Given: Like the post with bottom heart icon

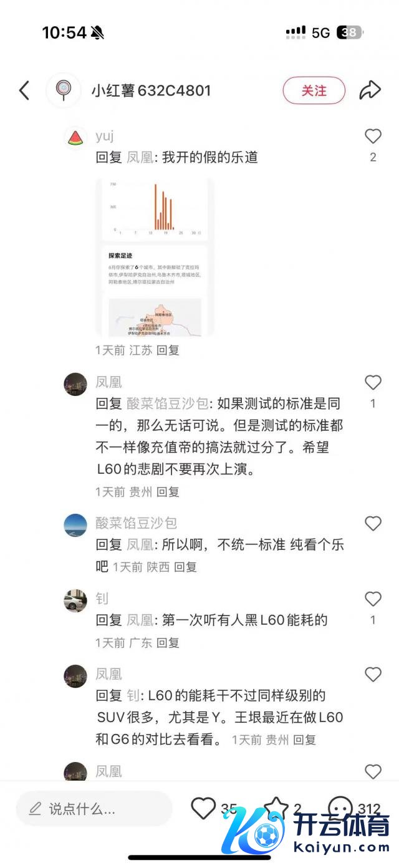Looking at the screenshot, I should (203, 809).
